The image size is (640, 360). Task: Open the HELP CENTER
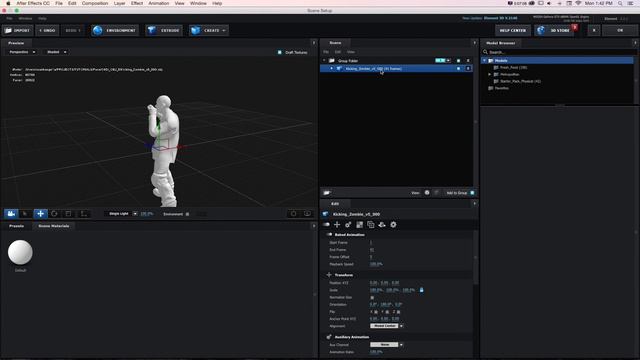(x=513, y=30)
